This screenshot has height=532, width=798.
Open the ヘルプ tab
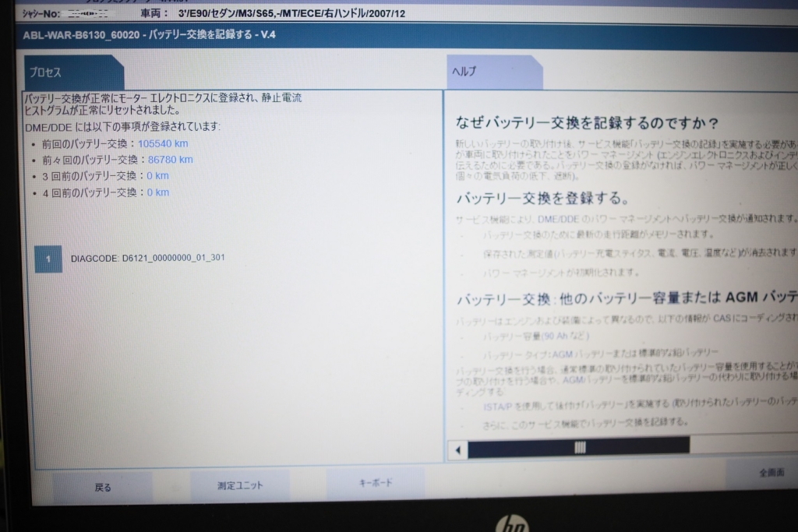[494, 72]
